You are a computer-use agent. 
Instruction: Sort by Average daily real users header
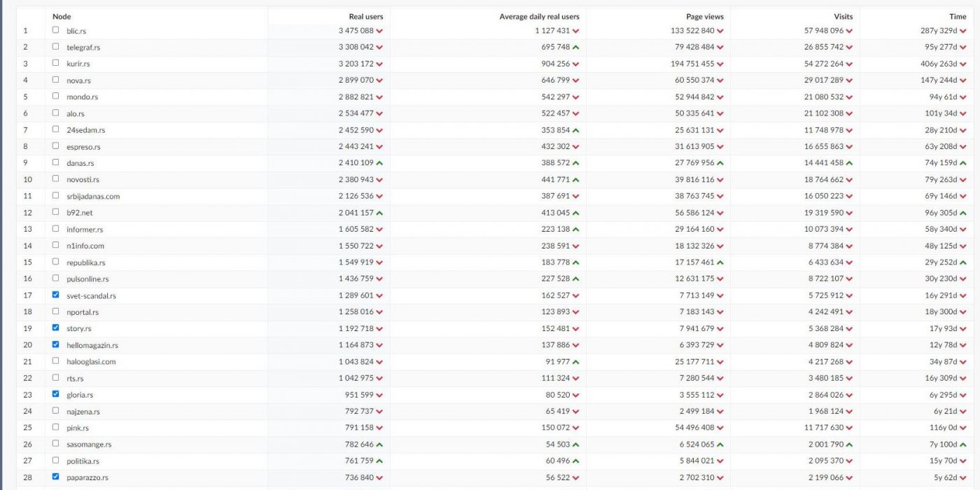(x=539, y=16)
